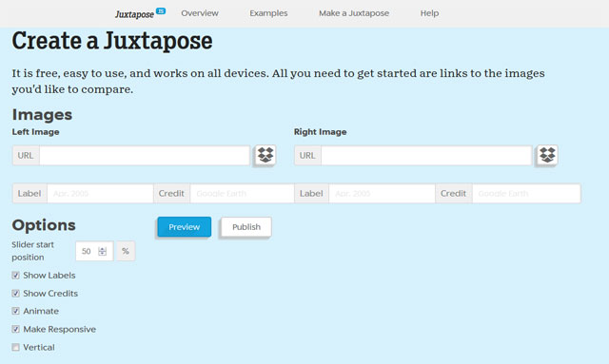The image size is (609, 364).
Task: Click the Left Image URL field
Action: click(x=145, y=155)
